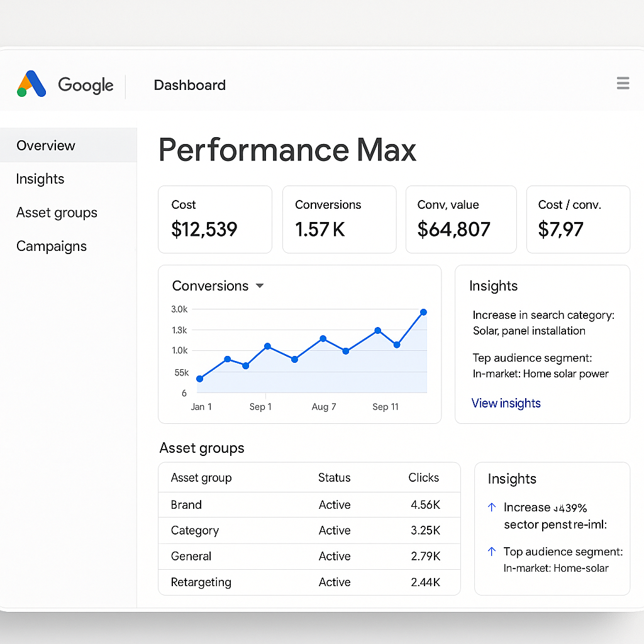The height and width of the screenshot is (644, 644).
Task: Click the up arrow beside Increase 439%
Action: [x=491, y=507]
